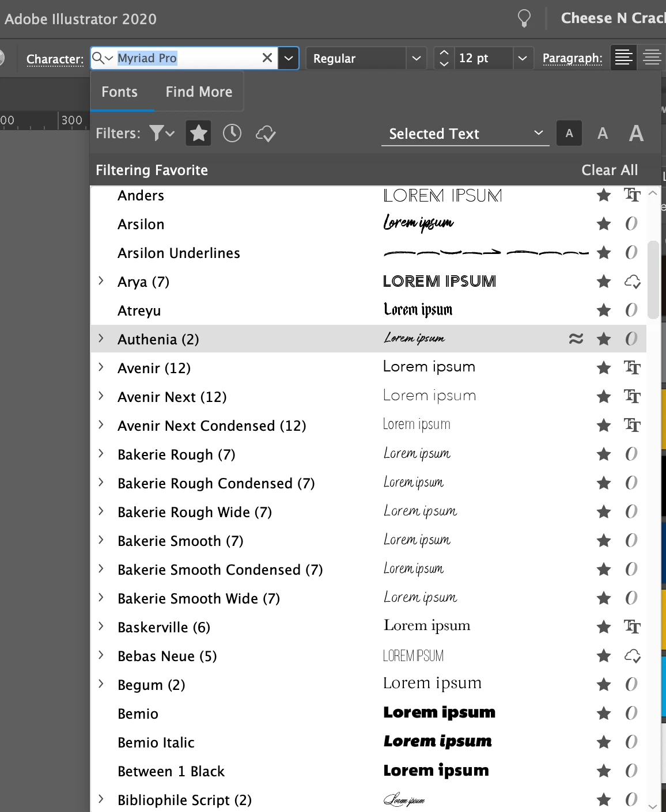Expand the Avenir (12) family
This screenshot has height=812, width=666.
pos(101,367)
